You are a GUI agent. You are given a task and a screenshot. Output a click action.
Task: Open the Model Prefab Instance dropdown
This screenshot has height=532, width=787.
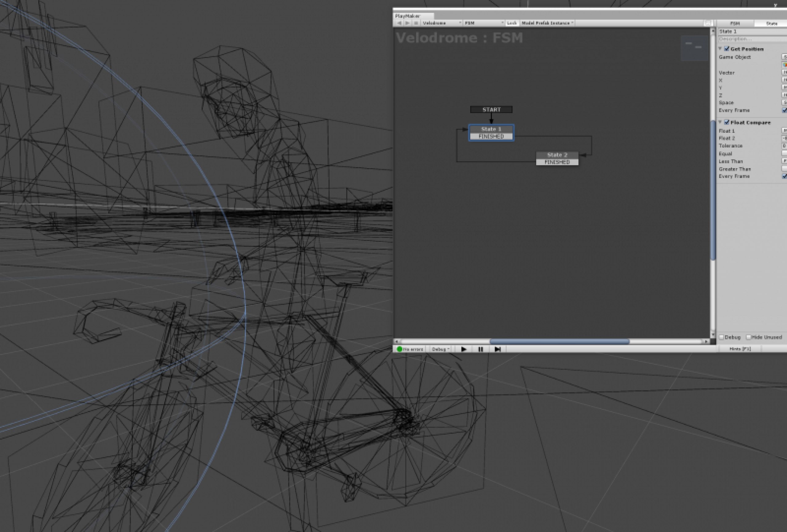click(548, 23)
